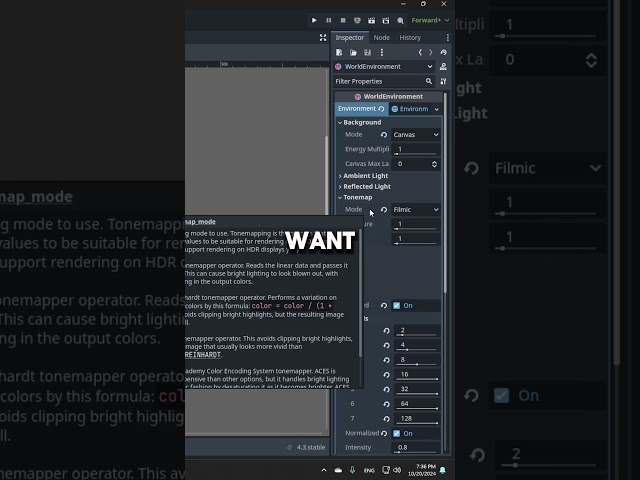Revert the Normalized property
Image resolution: width=640 pixels, height=480 pixels.
pos(384,433)
